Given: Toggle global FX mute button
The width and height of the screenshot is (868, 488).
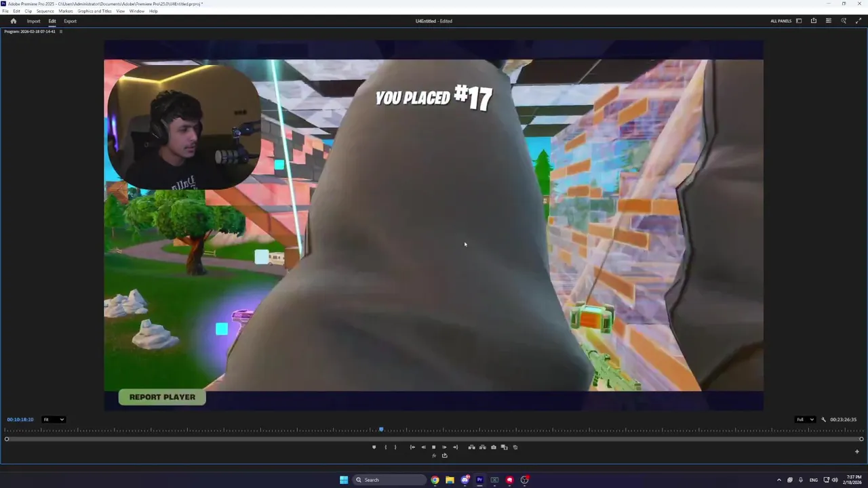Looking at the screenshot, I should [434, 455].
